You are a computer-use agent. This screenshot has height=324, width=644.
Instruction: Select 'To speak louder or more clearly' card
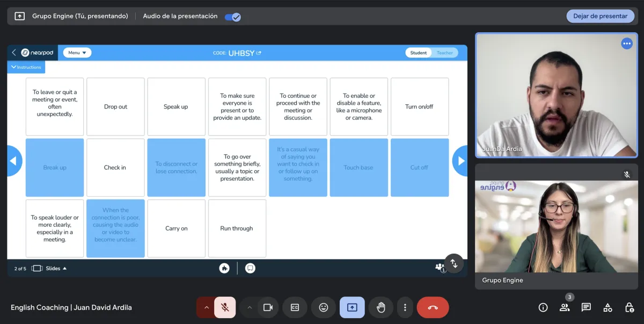(x=55, y=228)
